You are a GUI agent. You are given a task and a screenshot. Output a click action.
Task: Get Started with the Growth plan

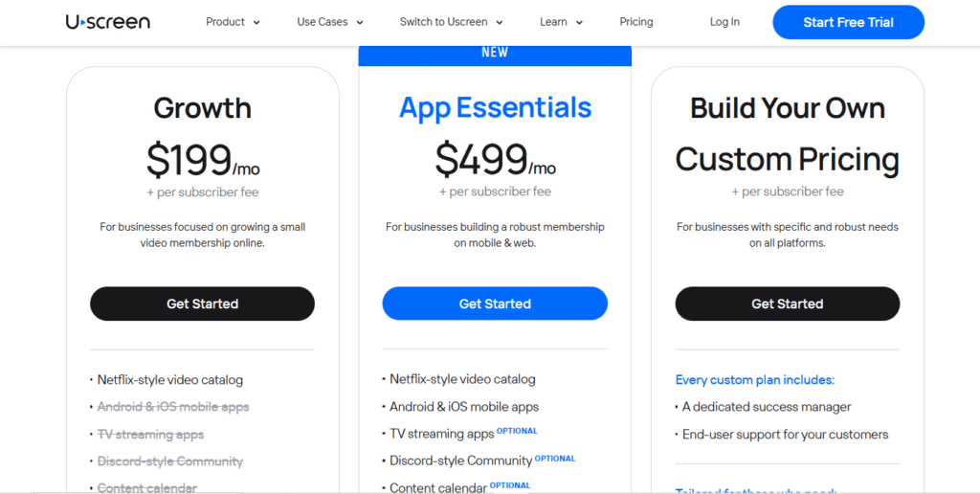point(203,303)
